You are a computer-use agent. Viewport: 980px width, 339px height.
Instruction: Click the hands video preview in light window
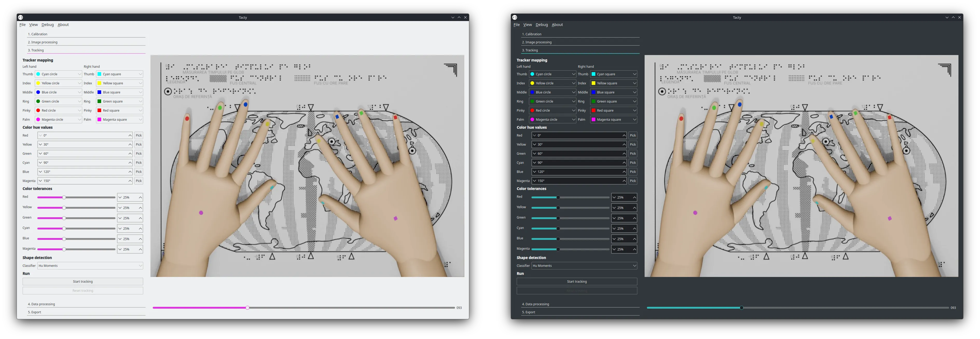307,166
